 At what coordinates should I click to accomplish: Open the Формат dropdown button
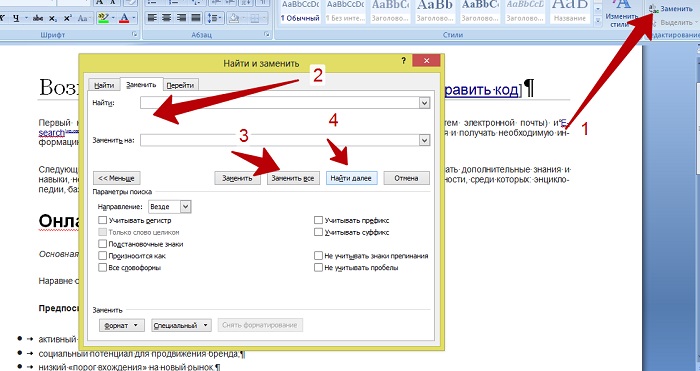point(121,325)
